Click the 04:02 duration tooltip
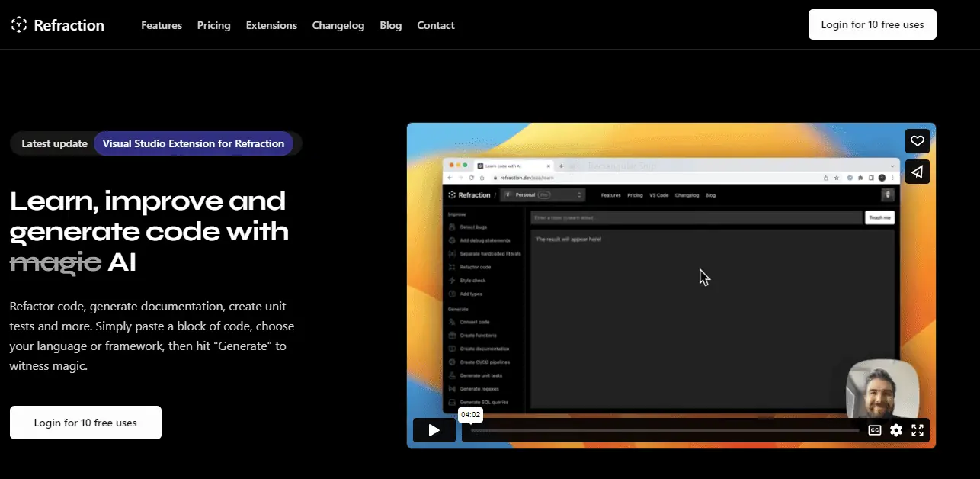The height and width of the screenshot is (479, 980). [470, 415]
